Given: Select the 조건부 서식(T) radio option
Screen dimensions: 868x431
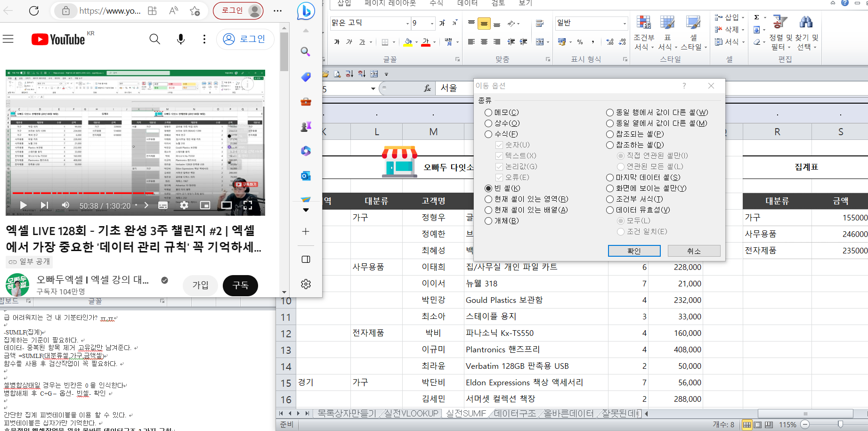Looking at the screenshot, I should (610, 199).
